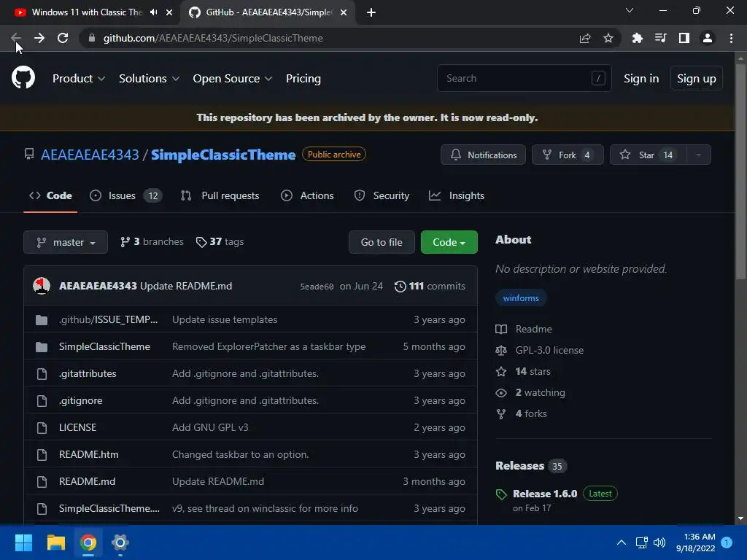Screen dimensions: 747x560
Task: Open the GPL-3.0 license link
Action: [x=549, y=350]
